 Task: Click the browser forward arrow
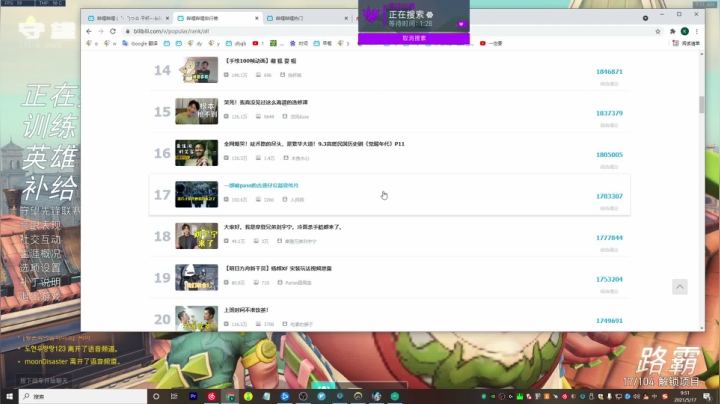tap(101, 31)
